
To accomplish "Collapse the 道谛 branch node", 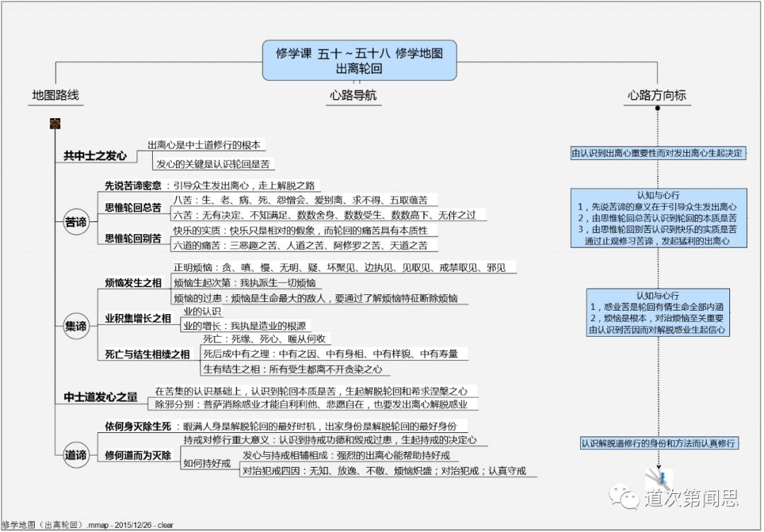I will [76, 456].
